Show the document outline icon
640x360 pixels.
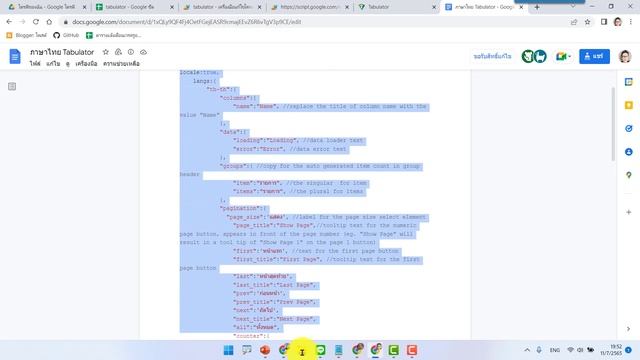(12, 86)
